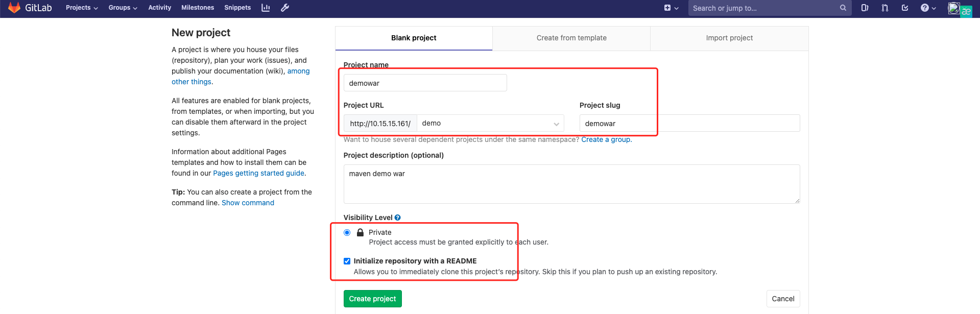This screenshot has height=314, width=980.
Task: Click the search magnifier icon
Action: point(843,8)
